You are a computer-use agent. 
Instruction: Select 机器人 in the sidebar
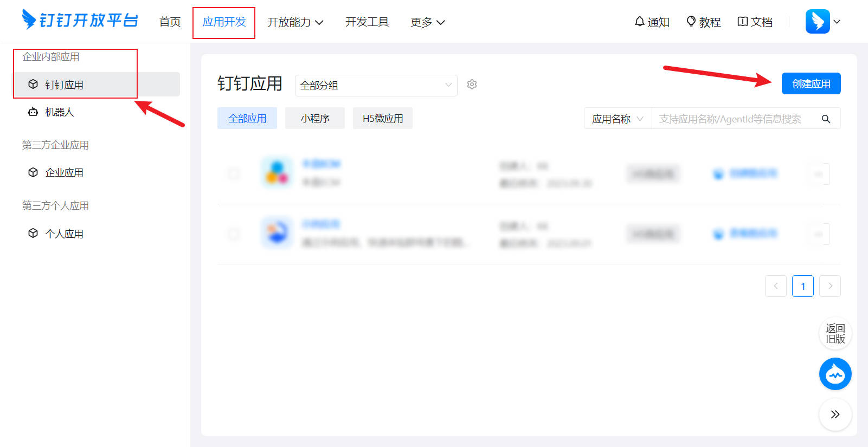pos(97,112)
